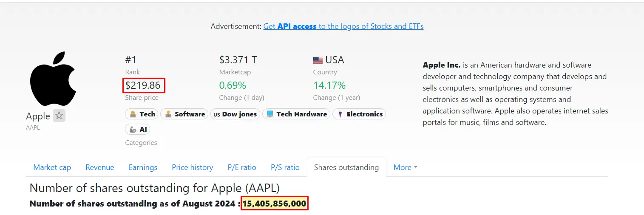The height and width of the screenshot is (215, 644).
Task: Select the Electronics category tag
Action: pyautogui.click(x=359, y=114)
